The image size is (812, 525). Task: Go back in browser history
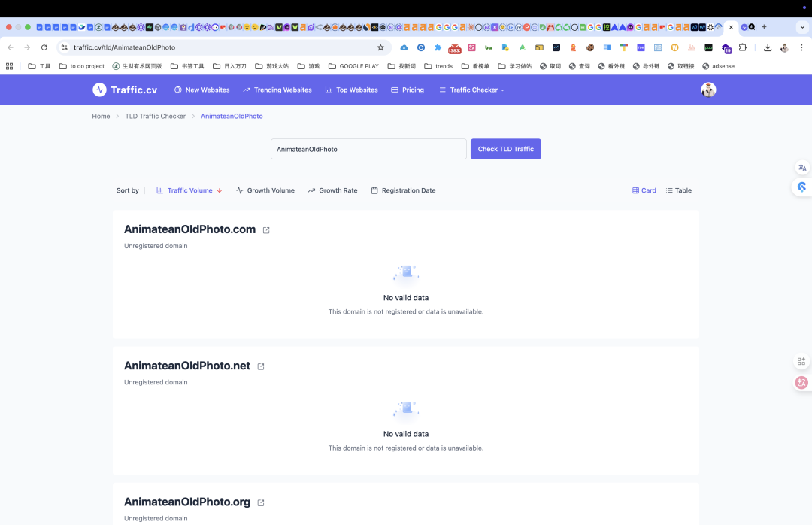(x=11, y=47)
